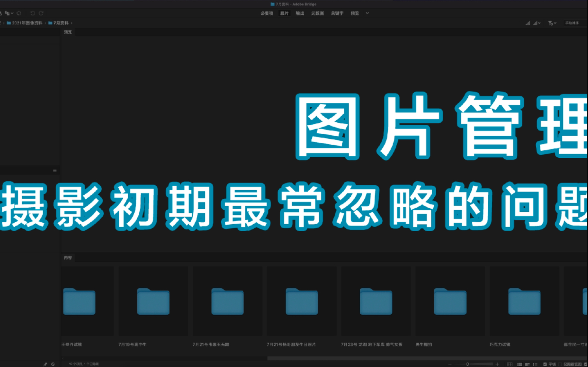
Task: Open the 必要项 workspace tab
Action: click(267, 13)
